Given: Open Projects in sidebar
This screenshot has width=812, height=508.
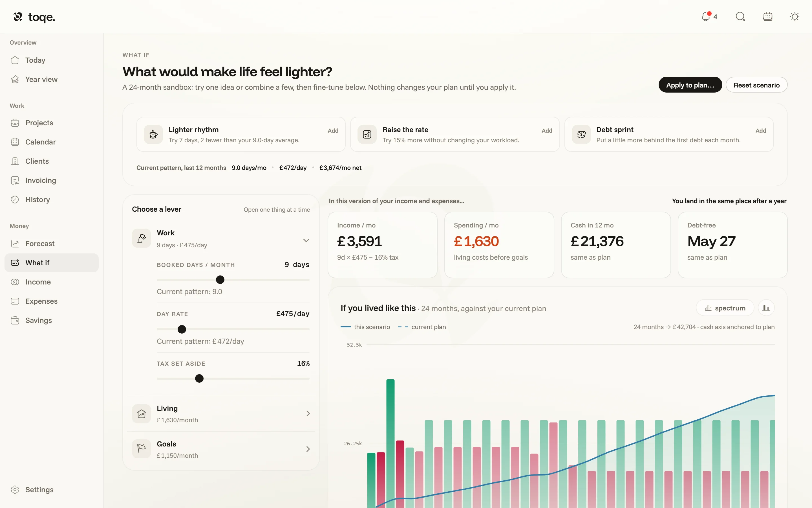Looking at the screenshot, I should point(51,123).
